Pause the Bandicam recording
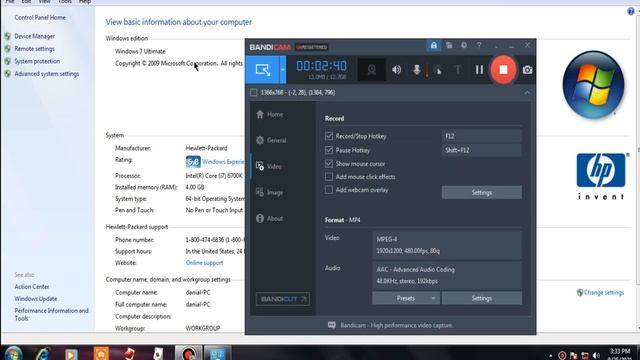 pyautogui.click(x=479, y=70)
